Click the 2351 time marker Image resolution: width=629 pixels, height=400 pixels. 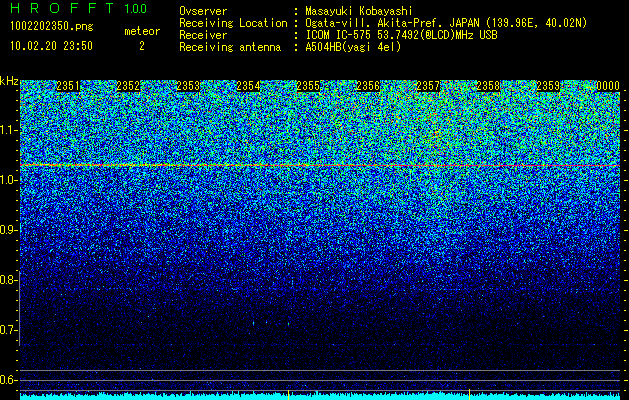point(68,86)
